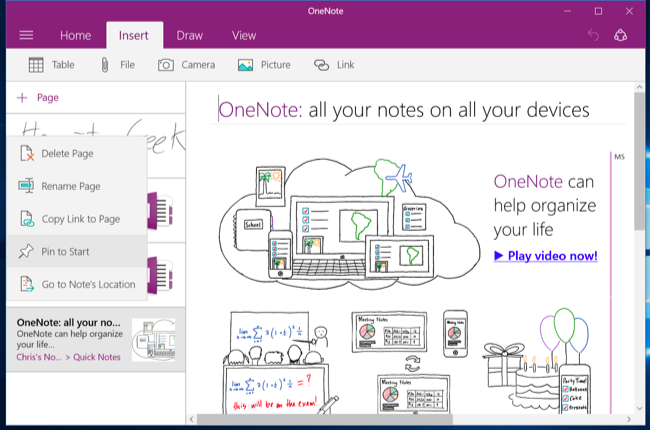Click the page title text

click(404, 110)
